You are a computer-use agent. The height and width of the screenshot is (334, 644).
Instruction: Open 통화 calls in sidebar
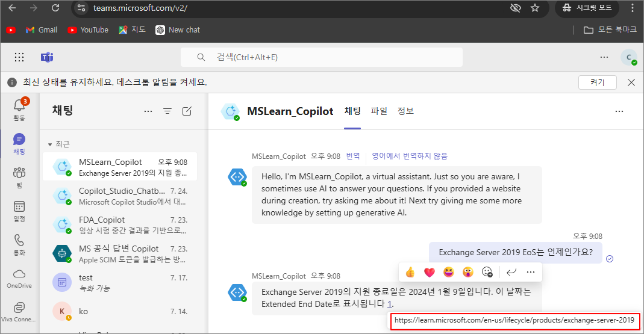[19, 244]
